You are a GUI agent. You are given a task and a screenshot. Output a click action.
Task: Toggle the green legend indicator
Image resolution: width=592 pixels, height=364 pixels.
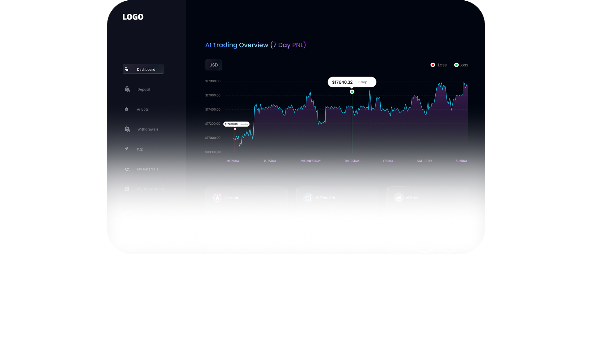[456, 65]
